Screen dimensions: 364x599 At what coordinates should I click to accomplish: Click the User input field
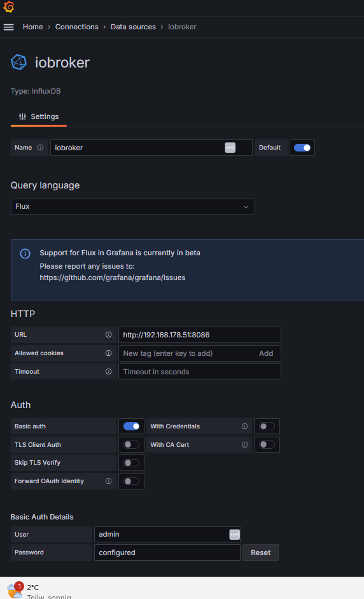tap(167, 535)
